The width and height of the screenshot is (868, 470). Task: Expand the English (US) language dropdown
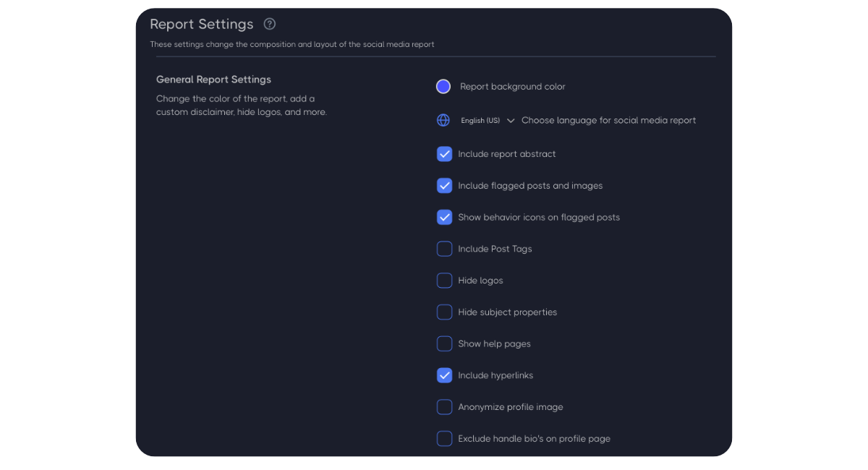[x=480, y=121]
